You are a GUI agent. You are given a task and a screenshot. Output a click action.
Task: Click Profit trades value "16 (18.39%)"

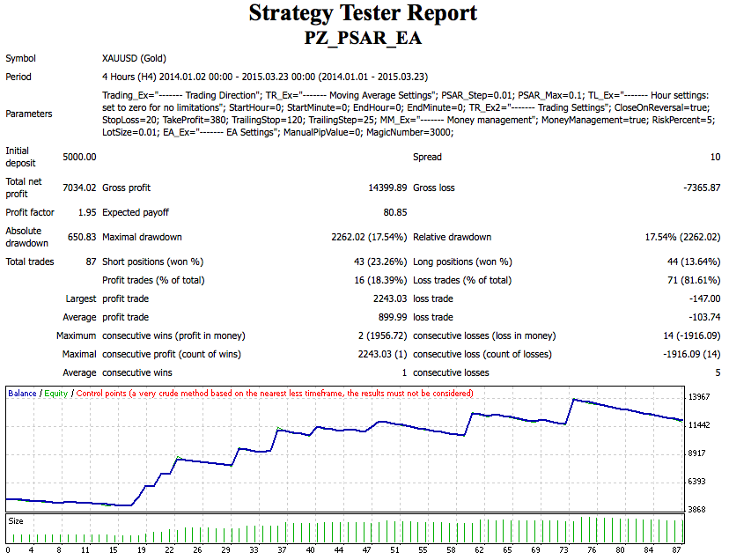point(380,281)
